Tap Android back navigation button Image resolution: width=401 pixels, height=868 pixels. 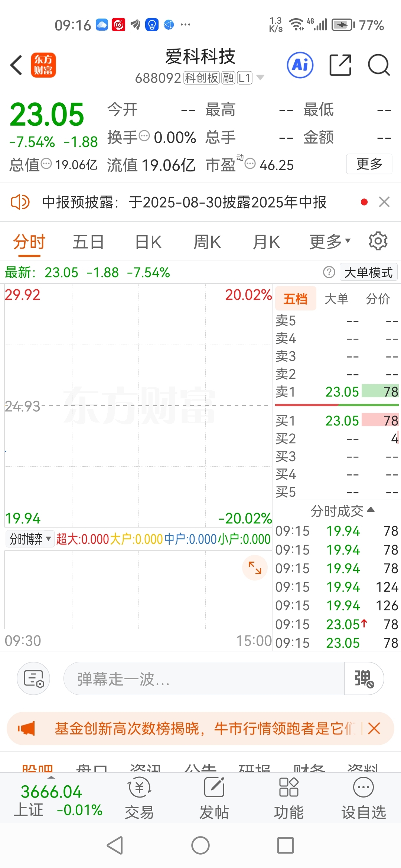115,846
